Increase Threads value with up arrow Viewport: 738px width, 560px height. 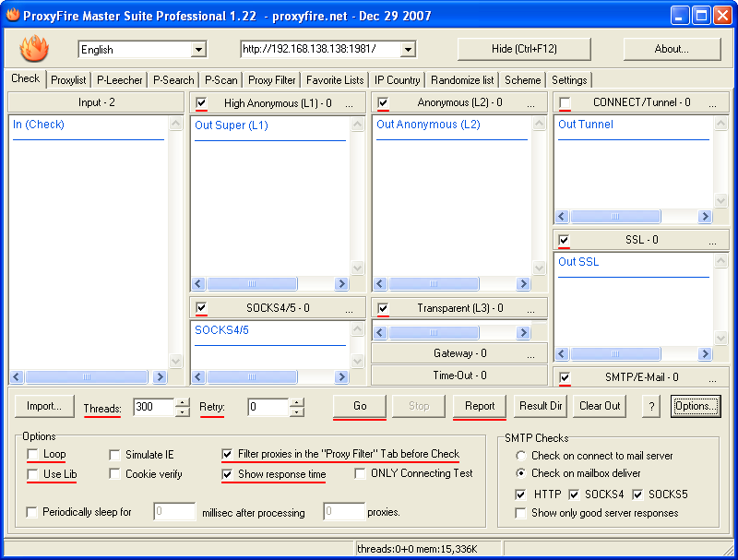tap(183, 401)
